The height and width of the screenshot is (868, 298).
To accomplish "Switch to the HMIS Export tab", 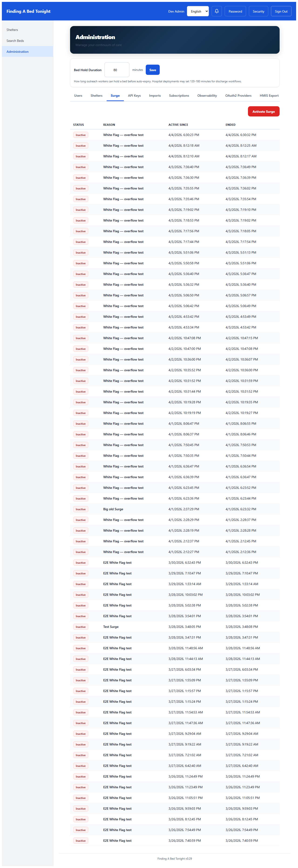I will (269, 96).
